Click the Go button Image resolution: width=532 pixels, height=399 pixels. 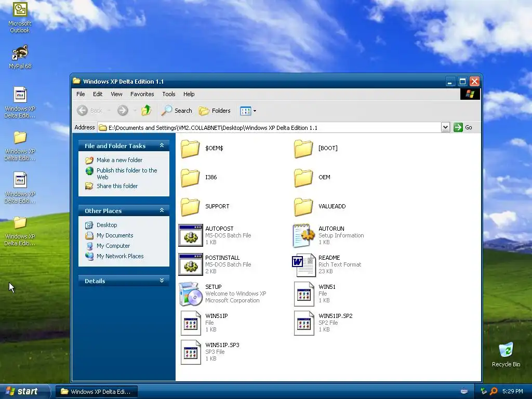point(463,128)
